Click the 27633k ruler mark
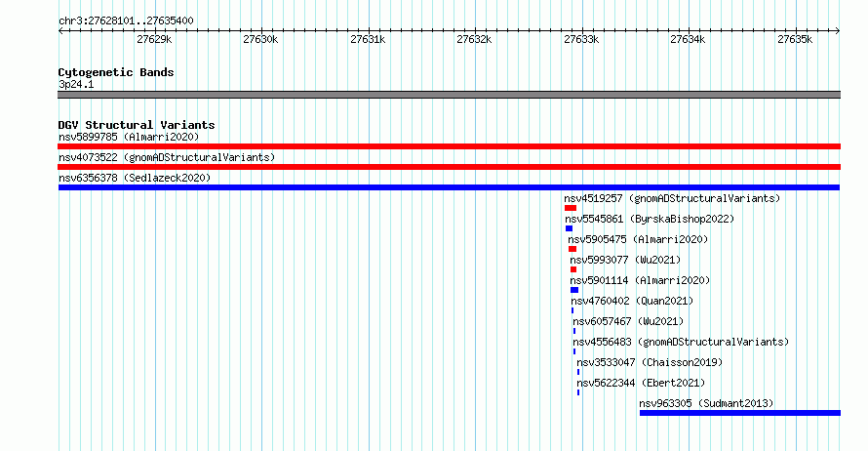868x451 pixels. [x=582, y=39]
